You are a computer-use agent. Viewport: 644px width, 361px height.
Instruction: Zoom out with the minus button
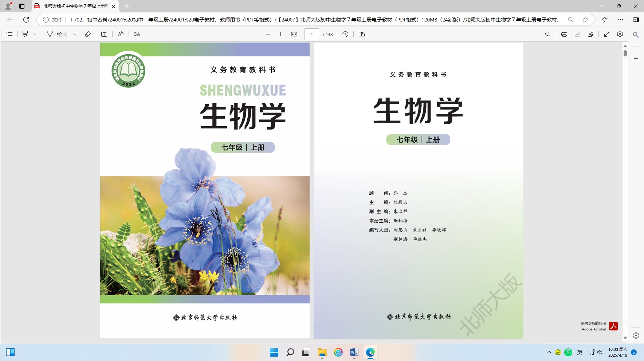pos(268,34)
